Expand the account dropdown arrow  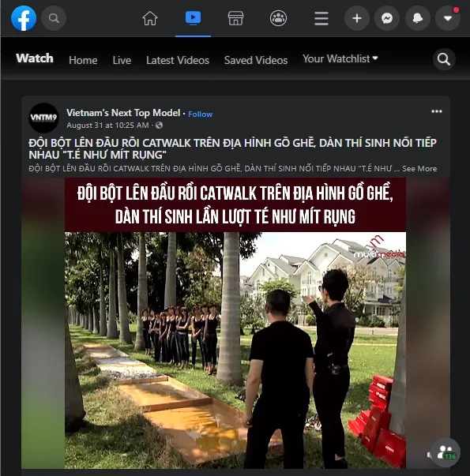(448, 18)
